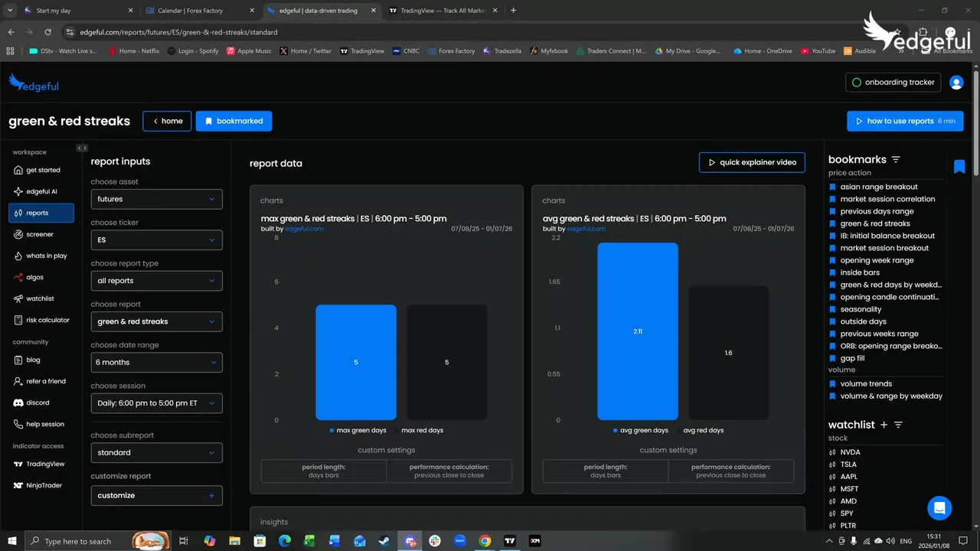Collapse the sidebar with arrows toggle

tap(82, 148)
